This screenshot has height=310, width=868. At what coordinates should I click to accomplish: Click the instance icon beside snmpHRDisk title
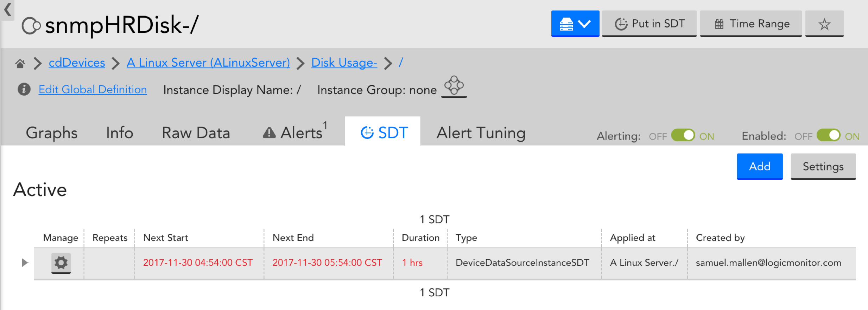[31, 26]
